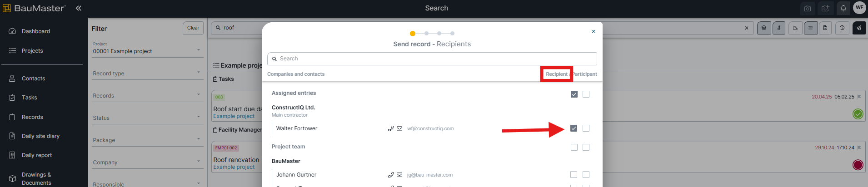Collapse the sidebar with double-chevron icon
The width and height of the screenshot is (868, 187).
79,8
